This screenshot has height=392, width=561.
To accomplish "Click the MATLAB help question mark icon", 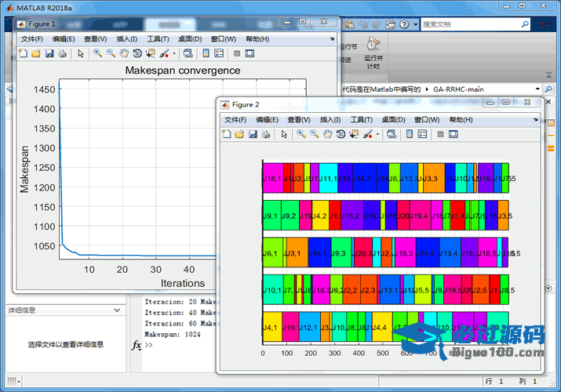I will pyautogui.click(x=404, y=24).
